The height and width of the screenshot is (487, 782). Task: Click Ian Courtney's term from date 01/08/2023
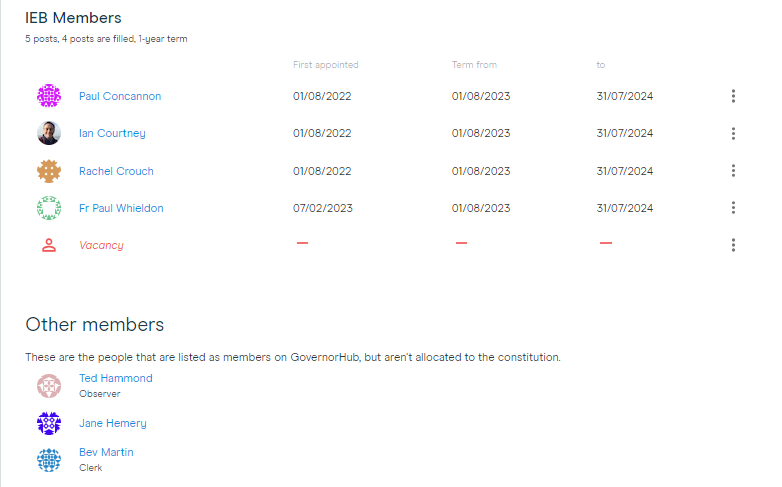pos(481,133)
